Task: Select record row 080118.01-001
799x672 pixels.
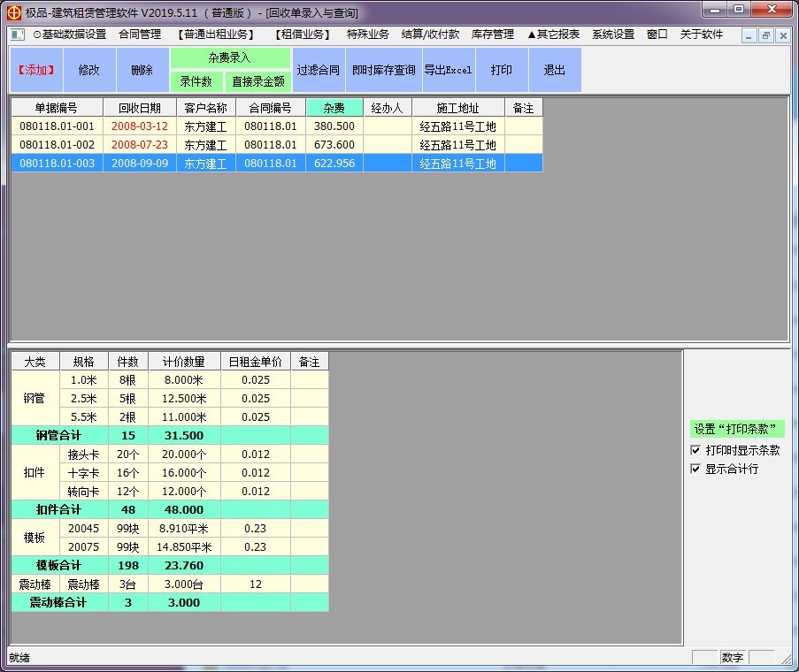Action: [57, 126]
